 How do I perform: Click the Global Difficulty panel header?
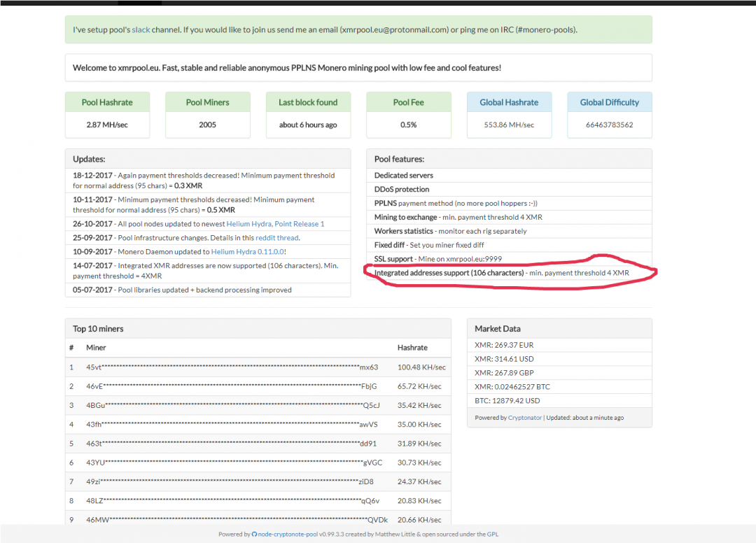tap(609, 102)
